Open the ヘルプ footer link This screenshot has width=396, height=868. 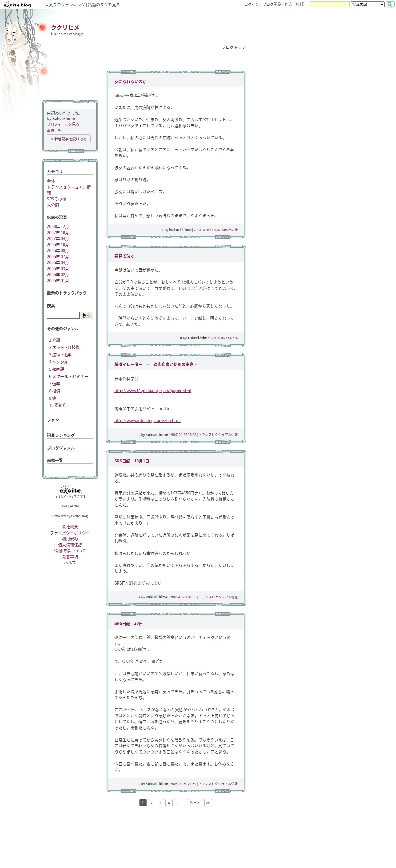tap(70, 563)
